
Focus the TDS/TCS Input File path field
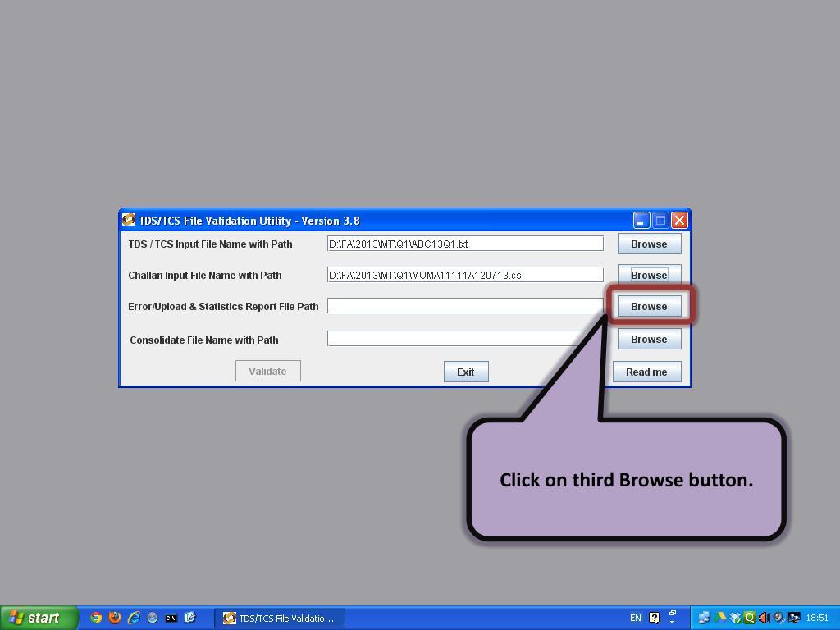tap(465, 244)
